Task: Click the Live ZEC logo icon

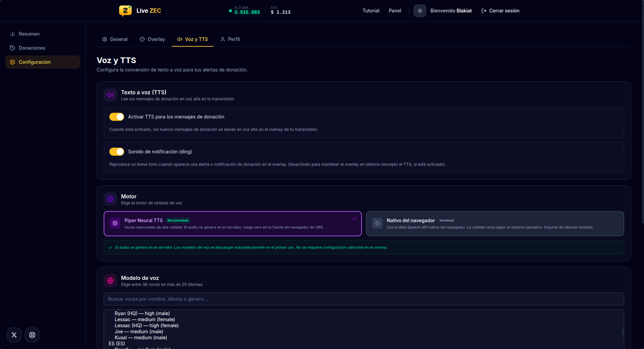Action: (x=125, y=11)
